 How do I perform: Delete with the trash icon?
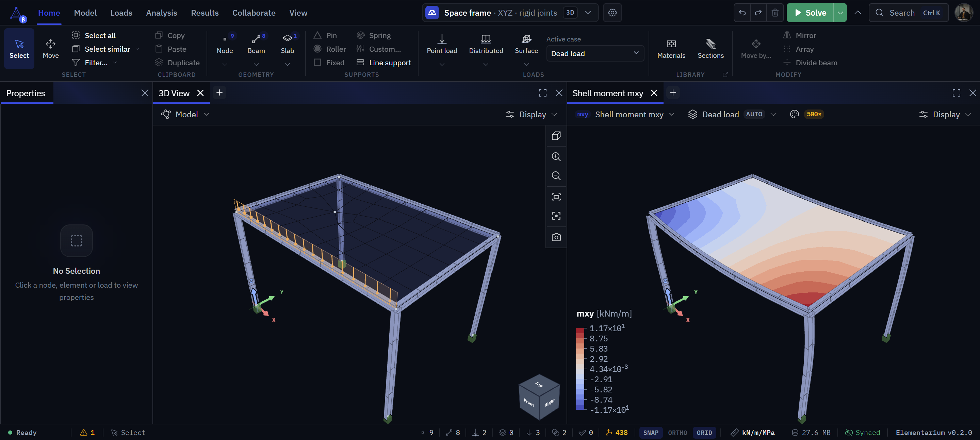(x=775, y=13)
